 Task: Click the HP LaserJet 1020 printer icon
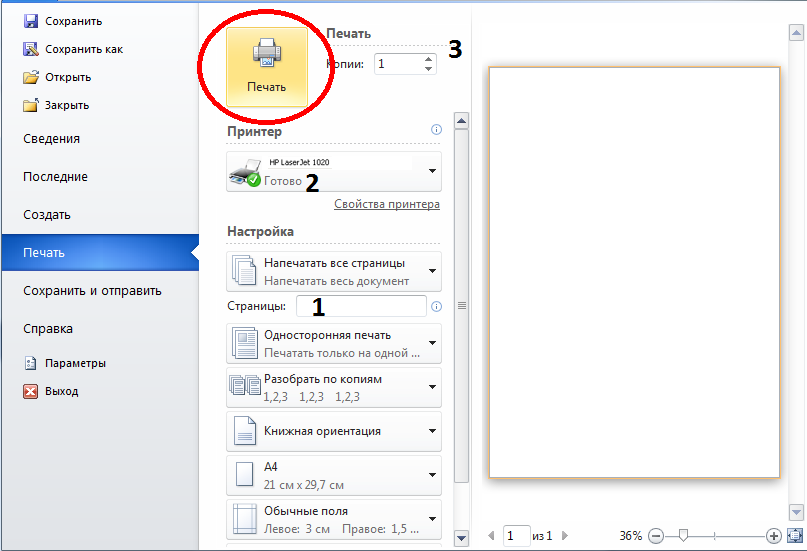point(245,172)
